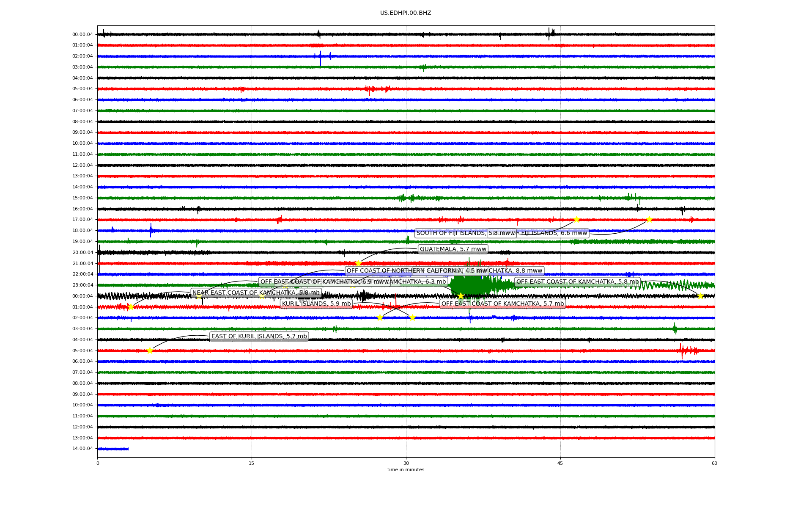The width and height of the screenshot is (812, 508).
Task: Click the 21:00:04 trace time label
Action: coord(82,264)
